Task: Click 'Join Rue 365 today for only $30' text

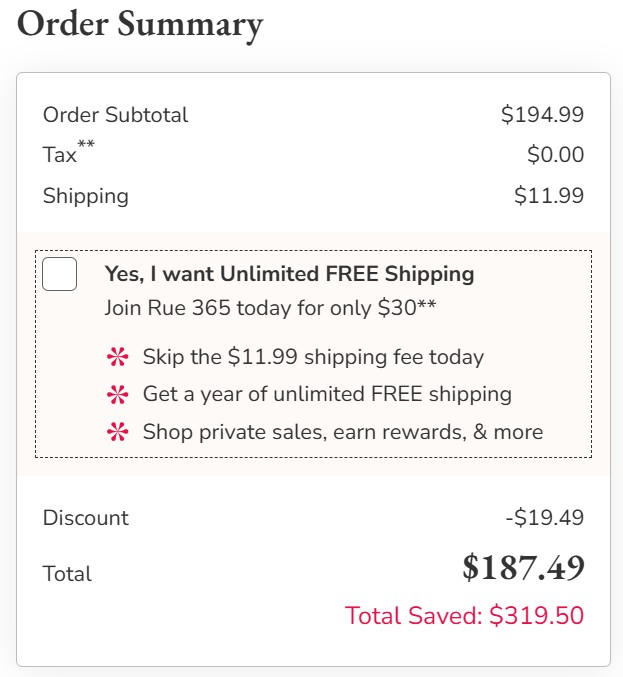Action: point(270,307)
